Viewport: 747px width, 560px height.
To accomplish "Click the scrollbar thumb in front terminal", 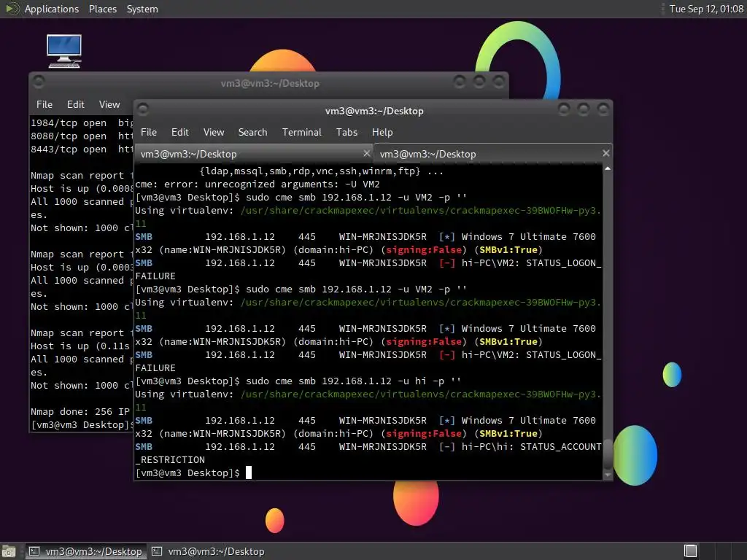I will (x=608, y=454).
